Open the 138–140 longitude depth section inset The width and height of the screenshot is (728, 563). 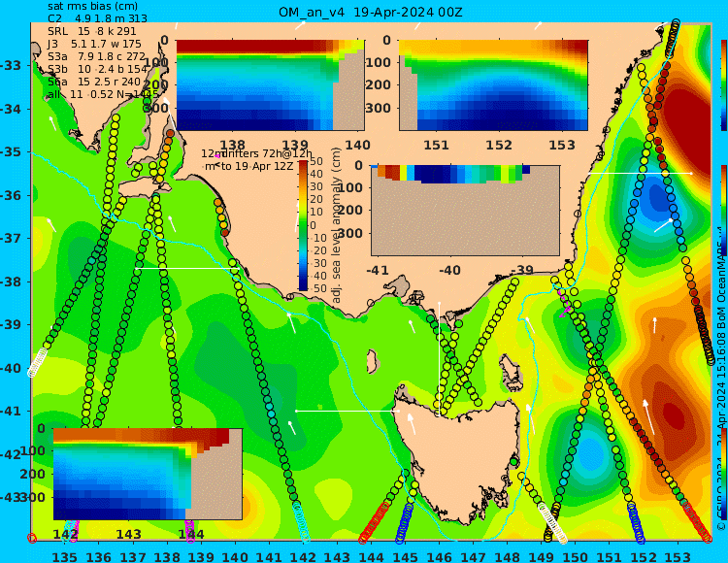pyautogui.click(x=270, y=85)
